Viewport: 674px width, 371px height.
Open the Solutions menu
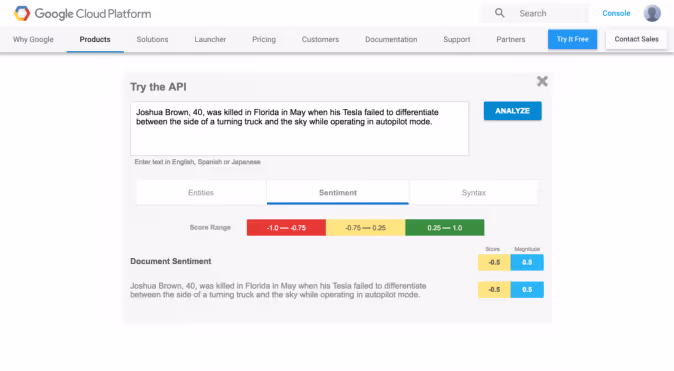coord(152,39)
